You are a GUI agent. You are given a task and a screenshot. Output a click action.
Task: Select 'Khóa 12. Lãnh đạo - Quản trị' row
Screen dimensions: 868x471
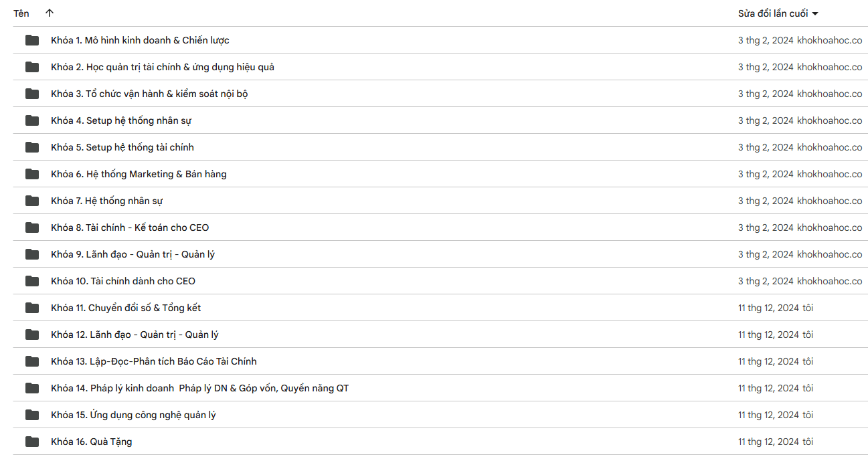point(135,335)
